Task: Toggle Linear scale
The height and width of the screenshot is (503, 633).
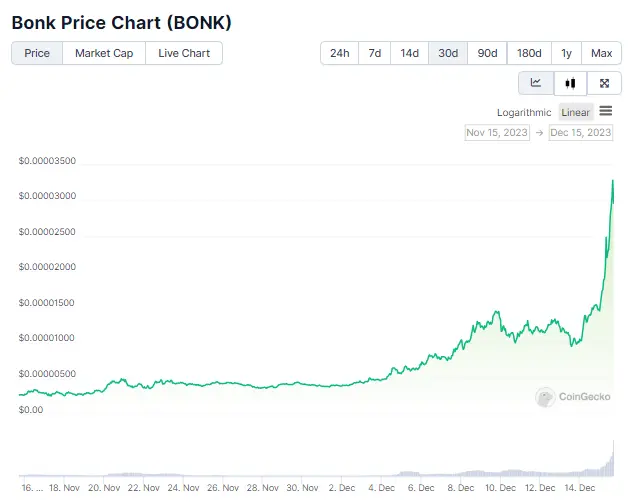Action: point(575,112)
